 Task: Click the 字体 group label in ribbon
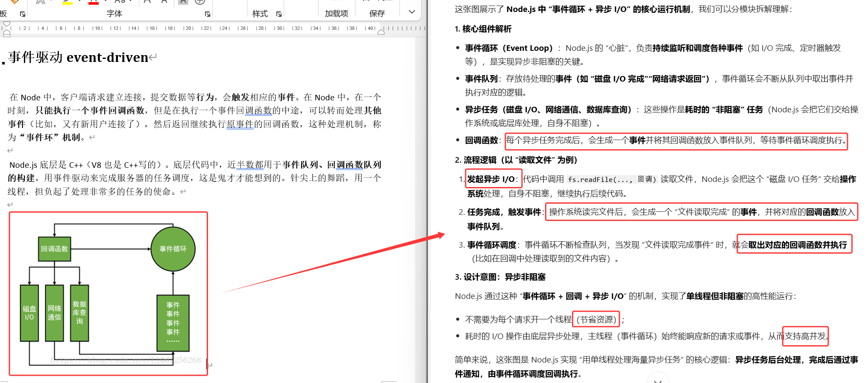(114, 14)
